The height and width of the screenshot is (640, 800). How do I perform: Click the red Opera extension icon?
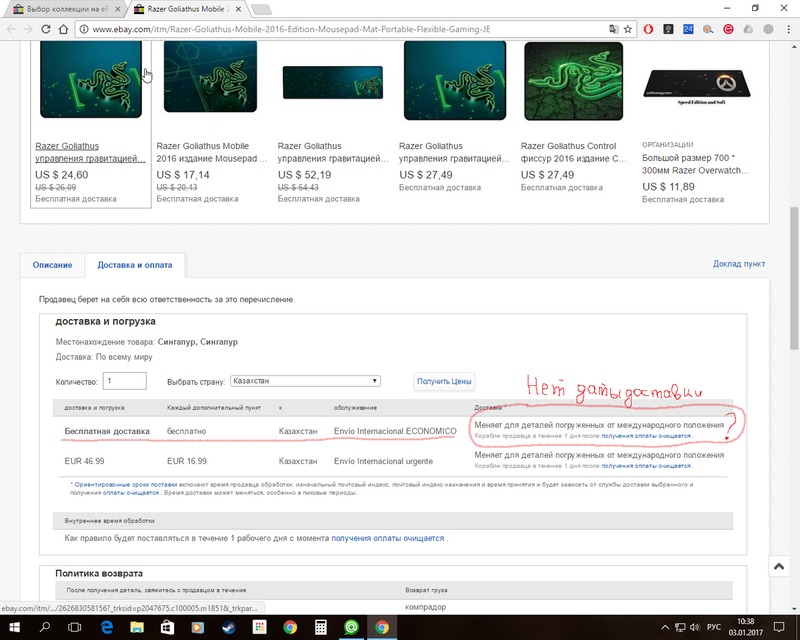(648, 29)
